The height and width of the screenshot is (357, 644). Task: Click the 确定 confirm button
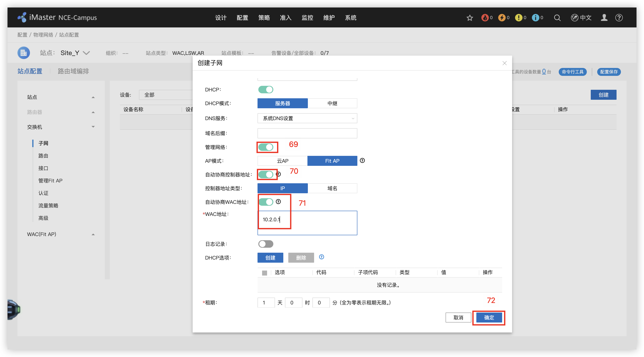tap(489, 318)
